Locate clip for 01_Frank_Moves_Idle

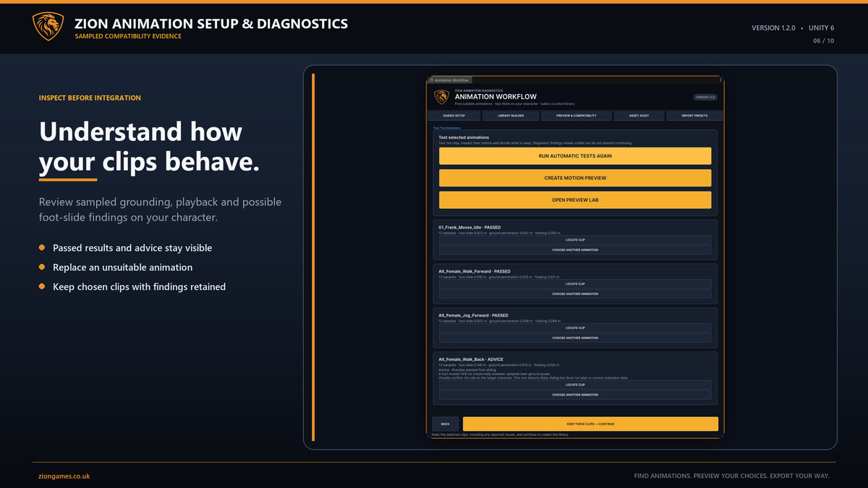click(x=575, y=241)
